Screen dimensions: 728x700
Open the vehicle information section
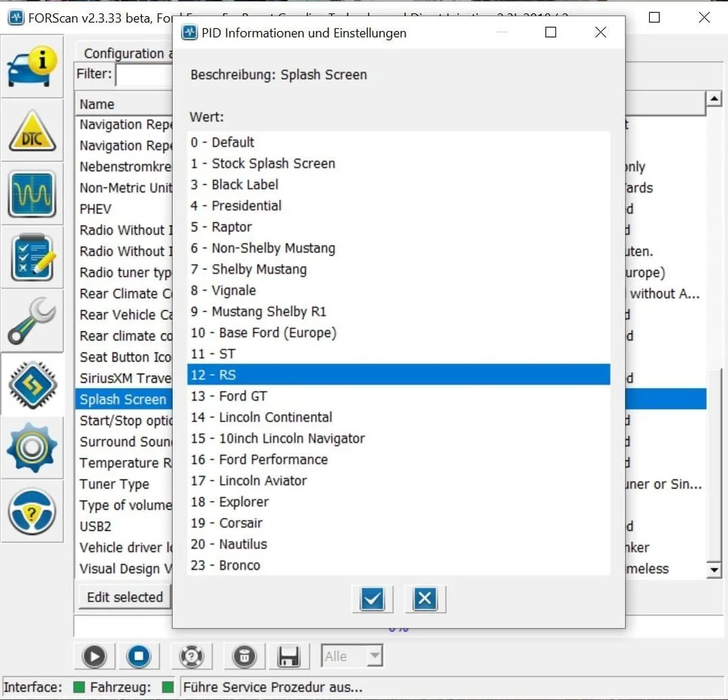pyautogui.click(x=32, y=66)
